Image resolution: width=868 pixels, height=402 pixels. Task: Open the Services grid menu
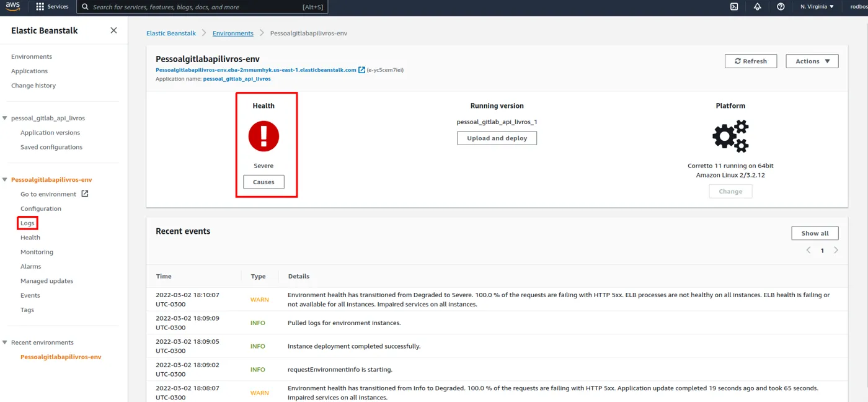click(52, 7)
